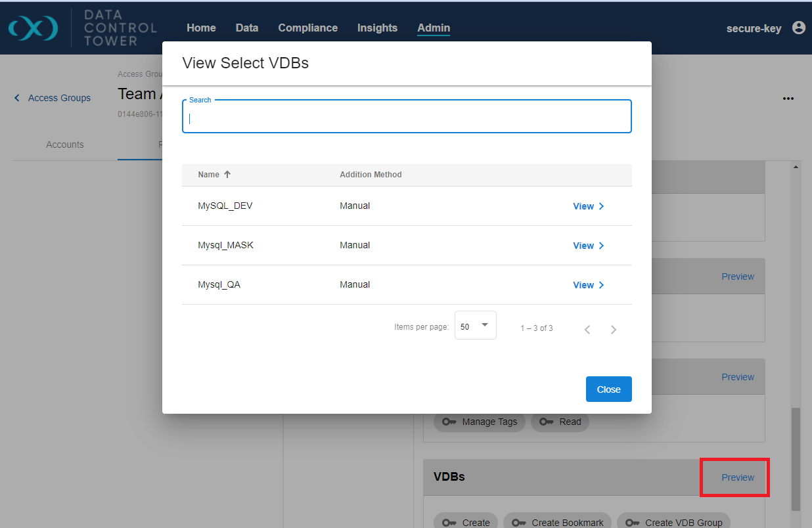Image resolution: width=812 pixels, height=528 pixels.
Task: Click the page vertical scrollbar thumb
Action: point(796,458)
